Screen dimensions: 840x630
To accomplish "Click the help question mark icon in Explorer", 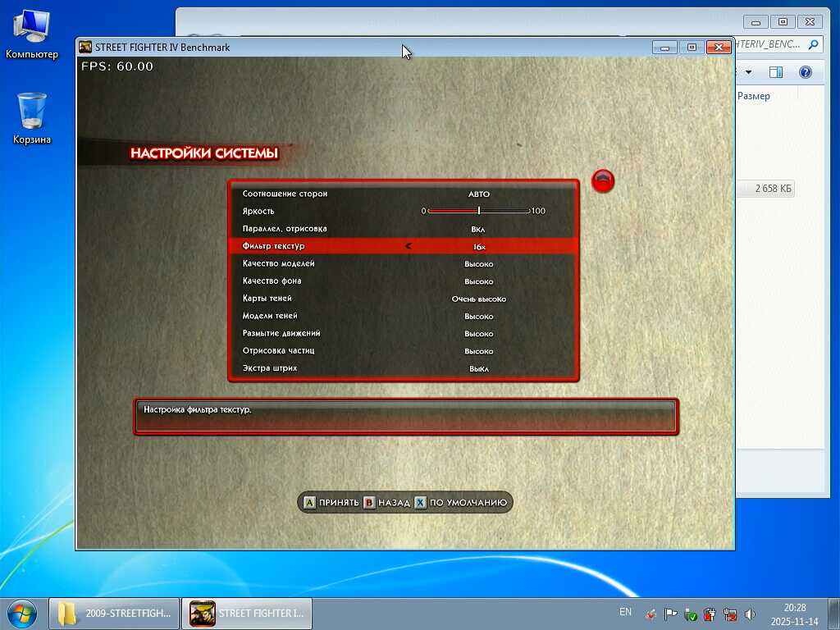I will pyautogui.click(x=806, y=72).
